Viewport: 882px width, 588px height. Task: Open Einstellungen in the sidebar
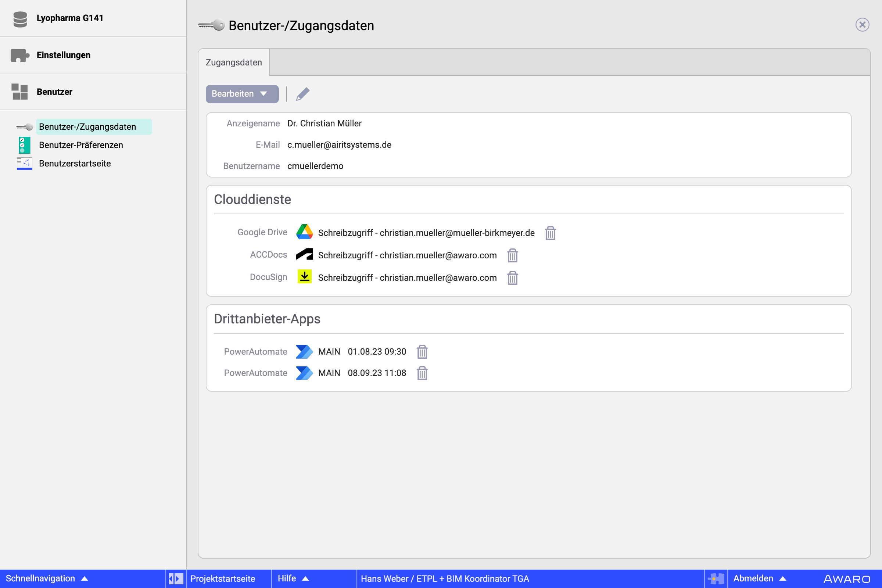[63, 55]
